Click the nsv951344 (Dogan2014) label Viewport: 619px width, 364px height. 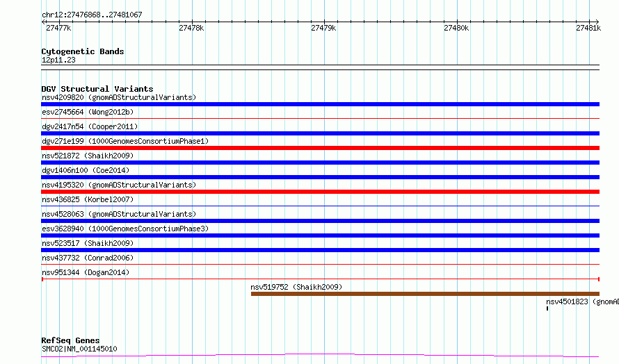pyautogui.click(x=86, y=272)
